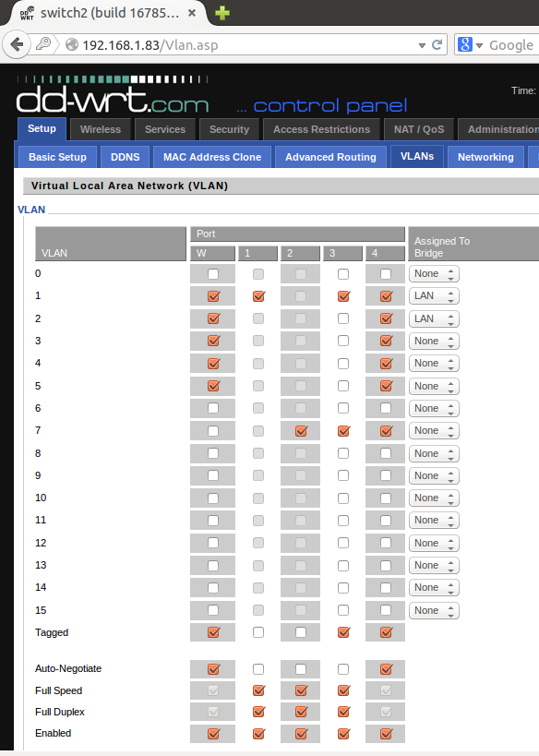The height and width of the screenshot is (756, 539).
Task: Select the NAT / QoS tab
Action: [419, 129]
